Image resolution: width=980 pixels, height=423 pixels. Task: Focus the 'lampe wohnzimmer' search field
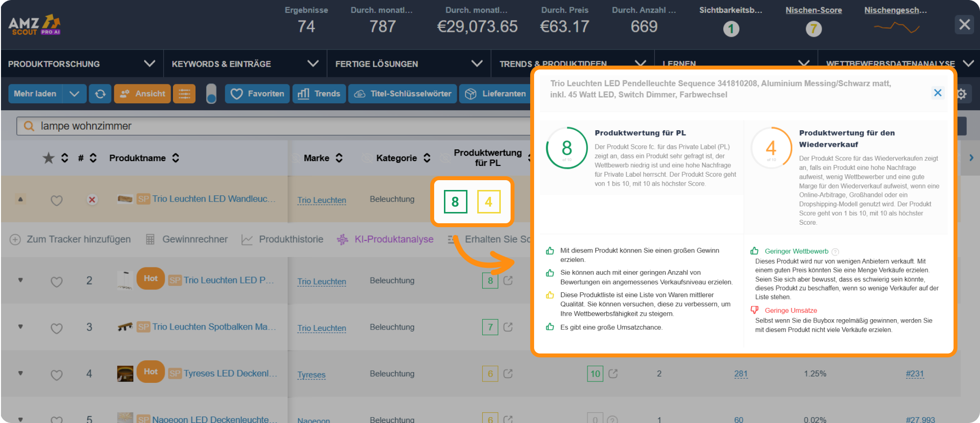point(274,126)
